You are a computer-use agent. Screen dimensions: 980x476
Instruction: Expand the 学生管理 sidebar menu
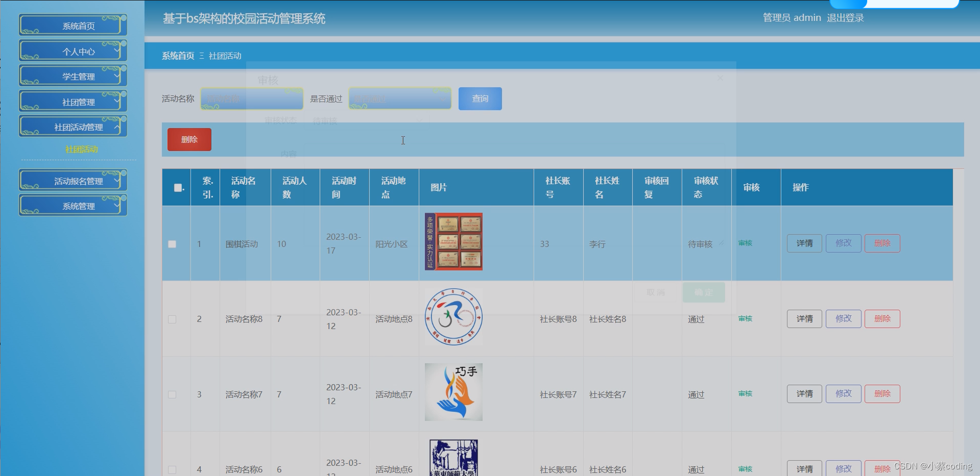pos(73,76)
